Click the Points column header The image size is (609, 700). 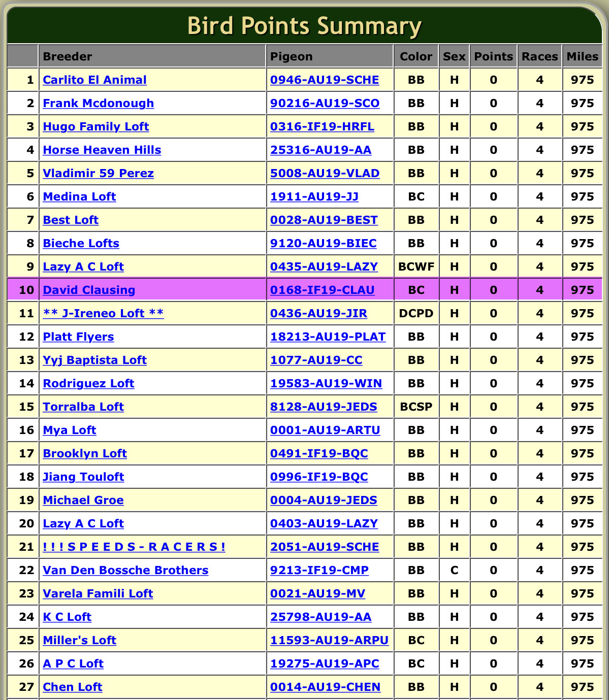click(493, 56)
